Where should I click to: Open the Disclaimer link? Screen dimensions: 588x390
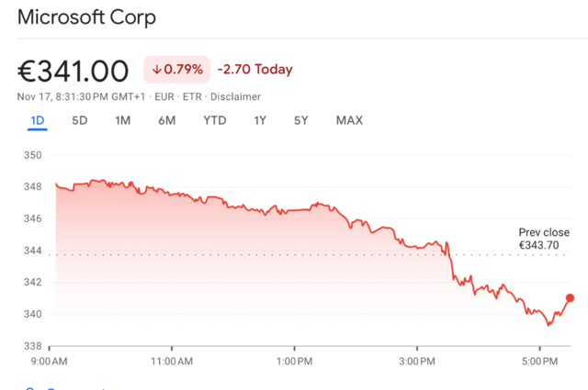tap(235, 97)
